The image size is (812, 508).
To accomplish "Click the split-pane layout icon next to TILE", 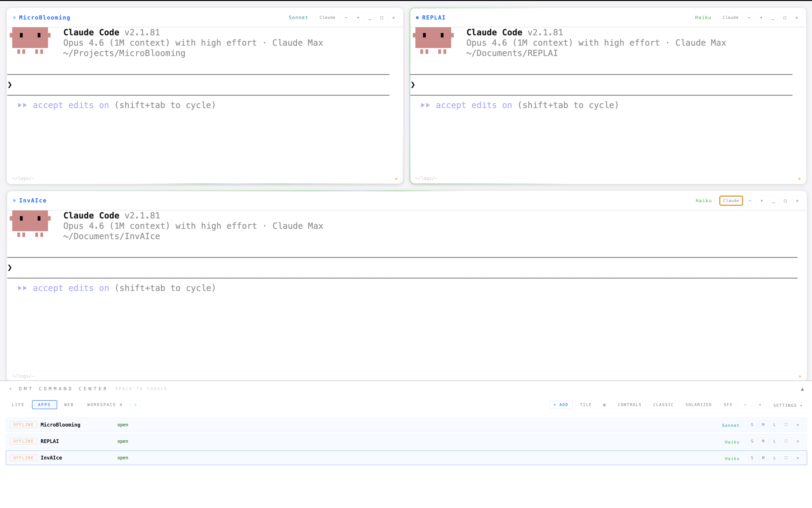I will click(x=605, y=404).
